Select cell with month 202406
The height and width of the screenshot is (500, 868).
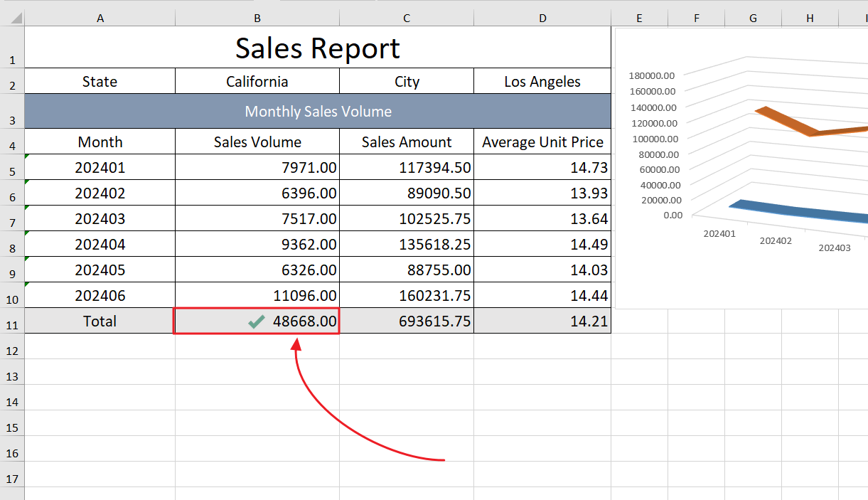click(x=100, y=295)
